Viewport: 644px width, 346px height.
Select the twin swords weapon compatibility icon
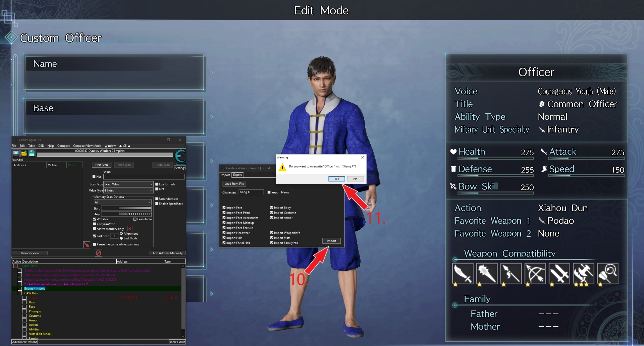point(559,274)
